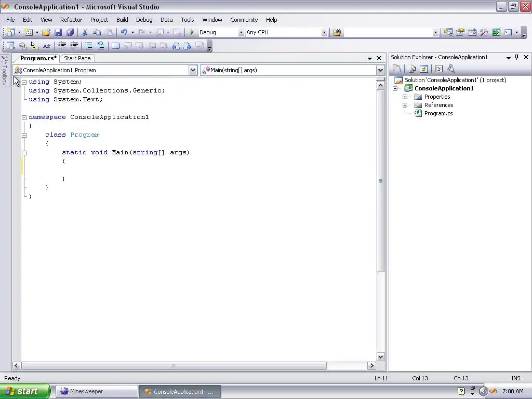The image size is (532, 399).
Task: Comment out the selected lines icon
Action: (x=88, y=46)
